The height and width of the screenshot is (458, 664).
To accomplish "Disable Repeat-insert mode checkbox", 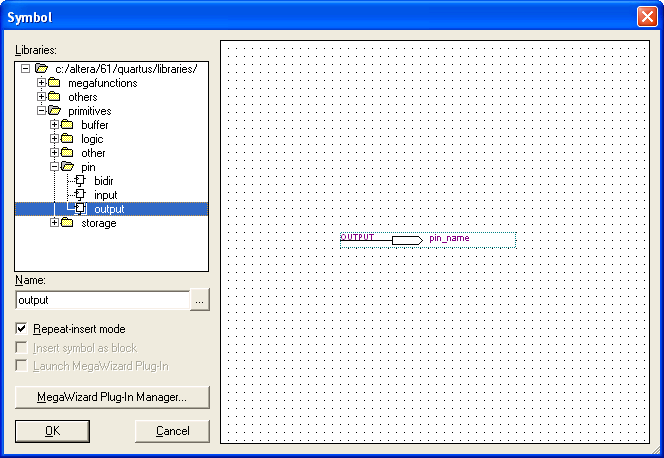I will (22, 329).
